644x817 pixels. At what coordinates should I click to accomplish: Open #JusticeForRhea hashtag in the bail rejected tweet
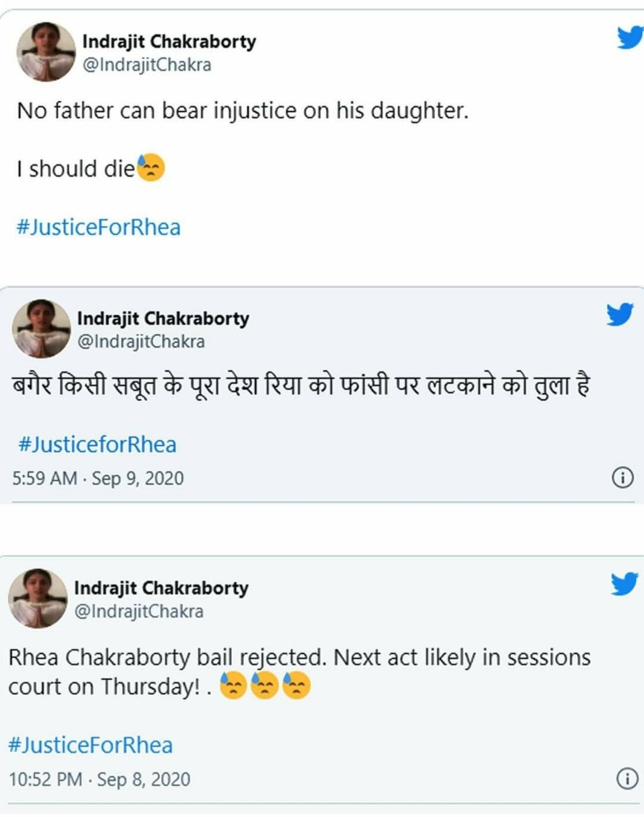click(91, 745)
